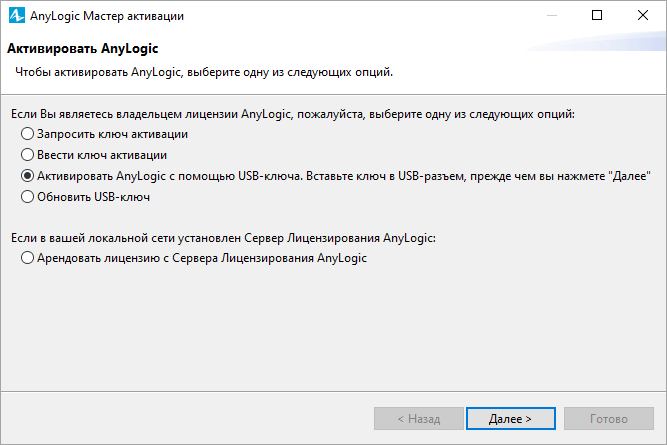Select the Запросить ключ активации radio button
Viewport: 667px width, 445px height.
(x=27, y=134)
